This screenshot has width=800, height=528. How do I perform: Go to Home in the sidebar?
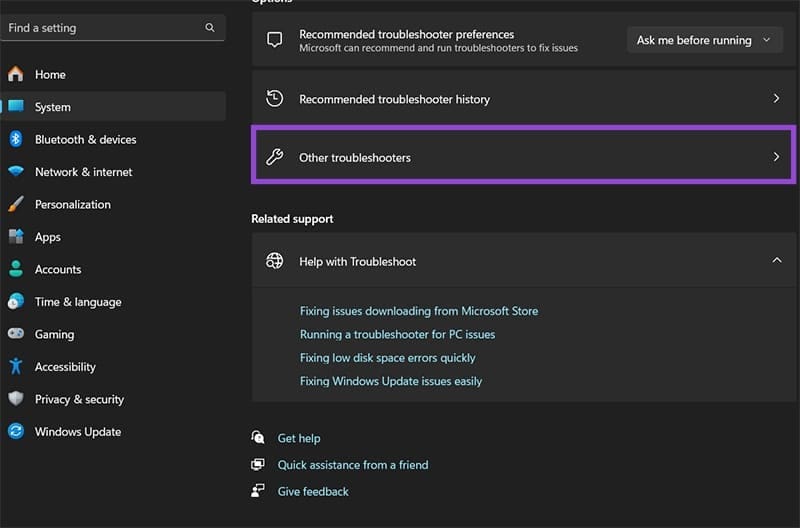(x=50, y=74)
